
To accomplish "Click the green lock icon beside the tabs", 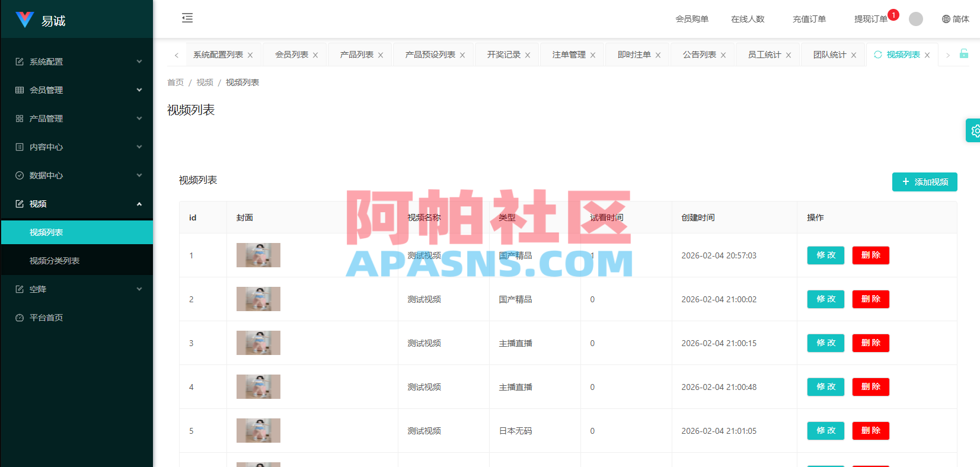I will point(964,53).
